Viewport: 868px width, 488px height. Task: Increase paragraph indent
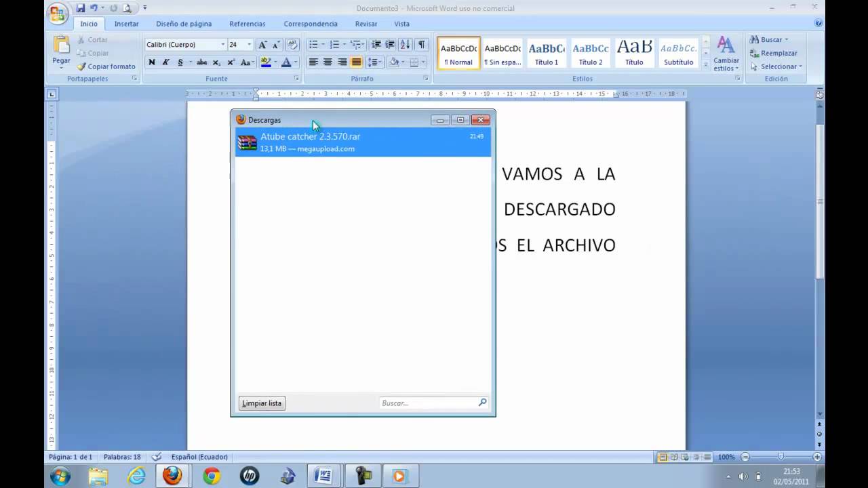[390, 45]
